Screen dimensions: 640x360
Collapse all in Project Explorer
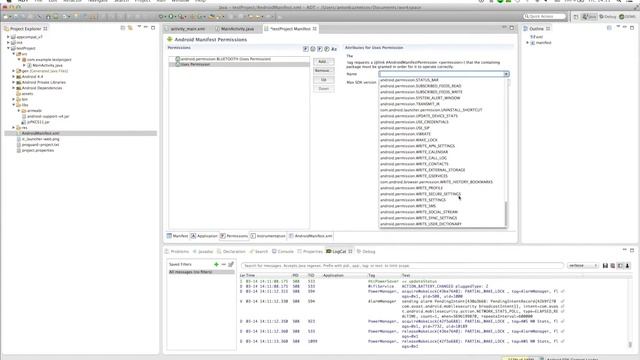[122, 28]
